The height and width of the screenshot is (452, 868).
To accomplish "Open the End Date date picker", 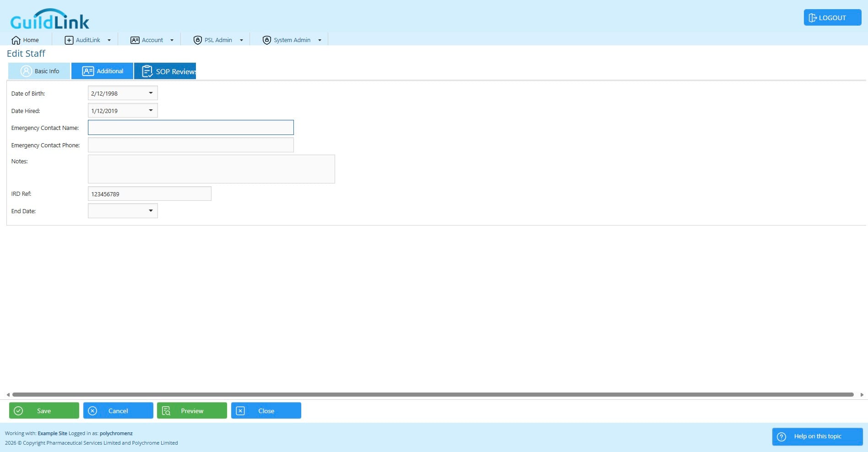I will (x=151, y=210).
